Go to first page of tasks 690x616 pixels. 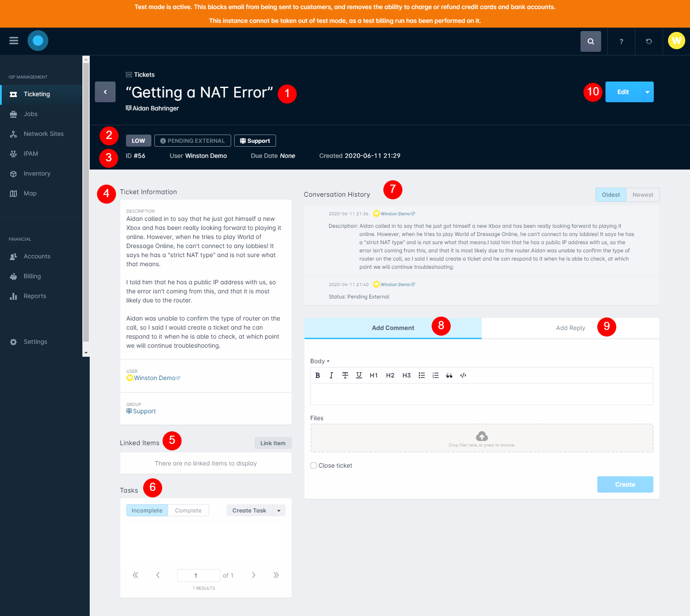[135, 575]
